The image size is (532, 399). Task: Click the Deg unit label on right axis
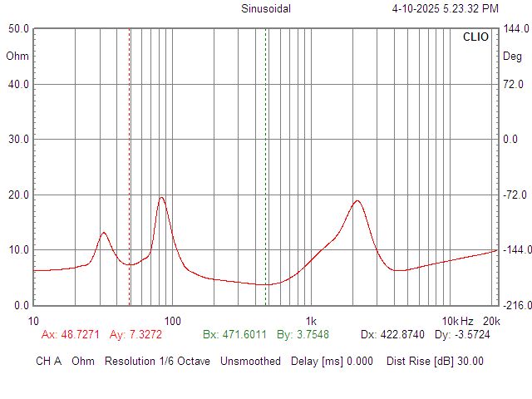point(513,57)
